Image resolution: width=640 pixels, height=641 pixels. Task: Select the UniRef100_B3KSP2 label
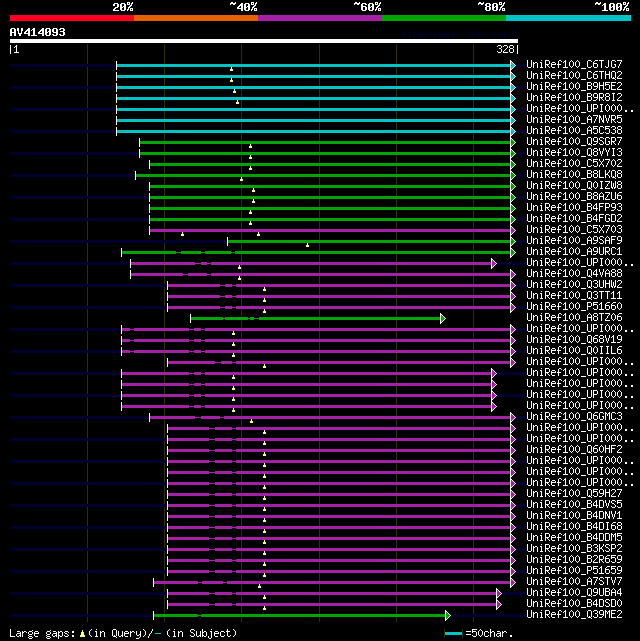click(574, 549)
